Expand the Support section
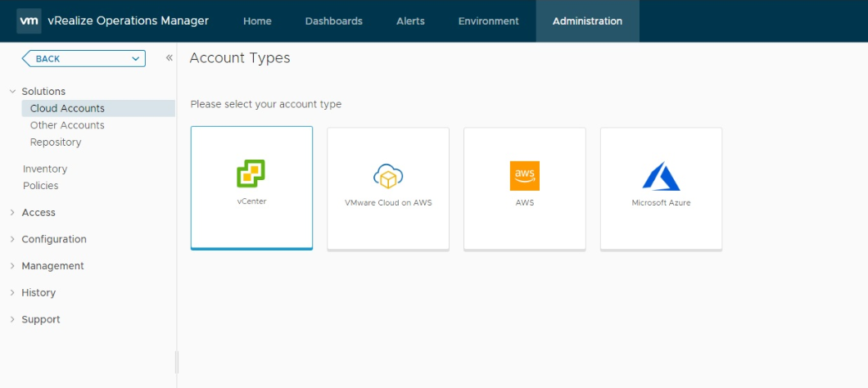Screen dimensions: 868x388 [12, 319]
